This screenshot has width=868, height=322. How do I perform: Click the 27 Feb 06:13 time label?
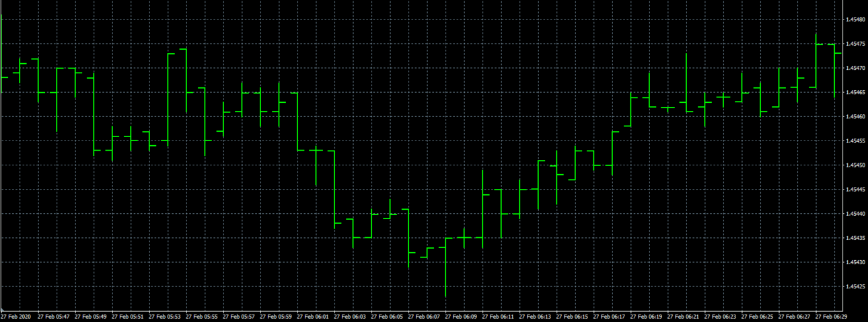click(x=535, y=317)
